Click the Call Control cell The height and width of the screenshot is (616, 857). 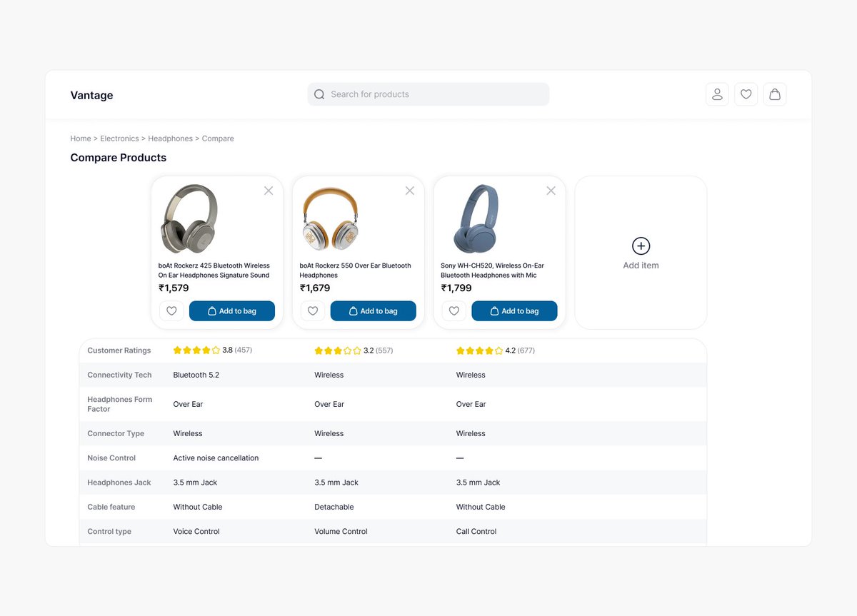476,532
